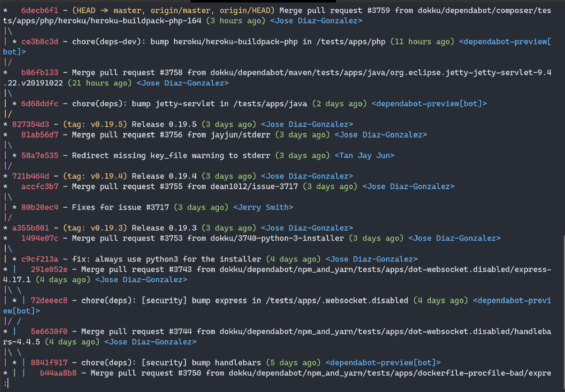Click the terminal scrollbar on right edge
565x392 pixels.
coord(563,309)
